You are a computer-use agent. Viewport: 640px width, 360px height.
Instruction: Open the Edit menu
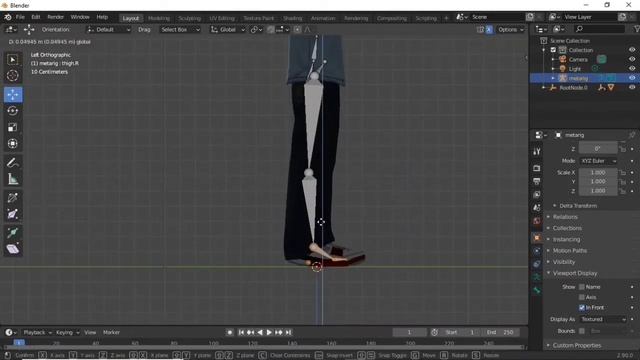tap(36, 17)
